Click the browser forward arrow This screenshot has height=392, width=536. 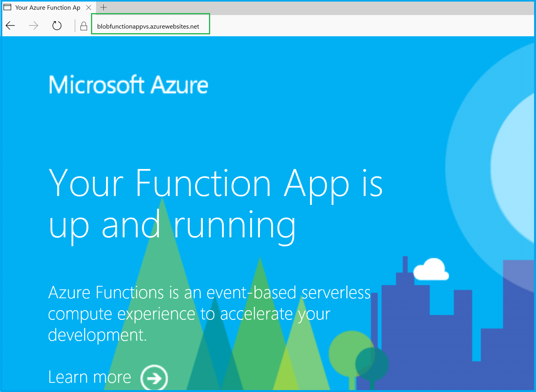click(x=34, y=26)
